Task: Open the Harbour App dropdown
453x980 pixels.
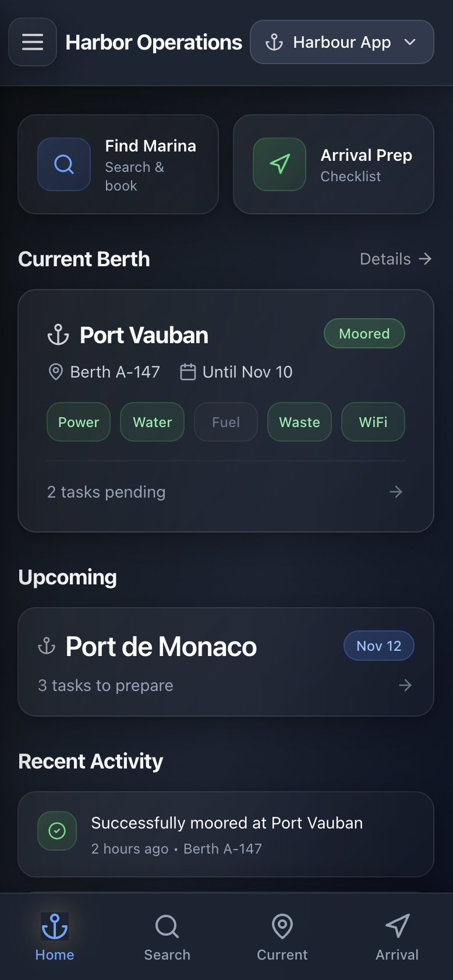Action: 342,42
